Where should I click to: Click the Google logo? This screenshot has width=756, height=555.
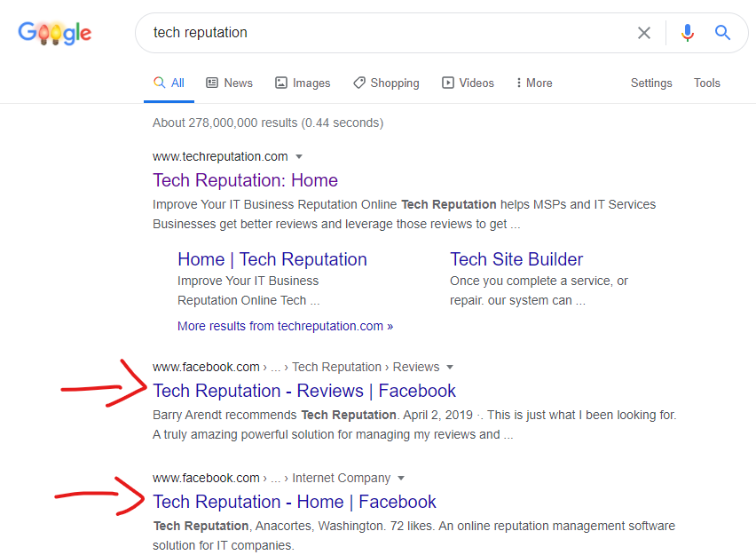click(54, 33)
